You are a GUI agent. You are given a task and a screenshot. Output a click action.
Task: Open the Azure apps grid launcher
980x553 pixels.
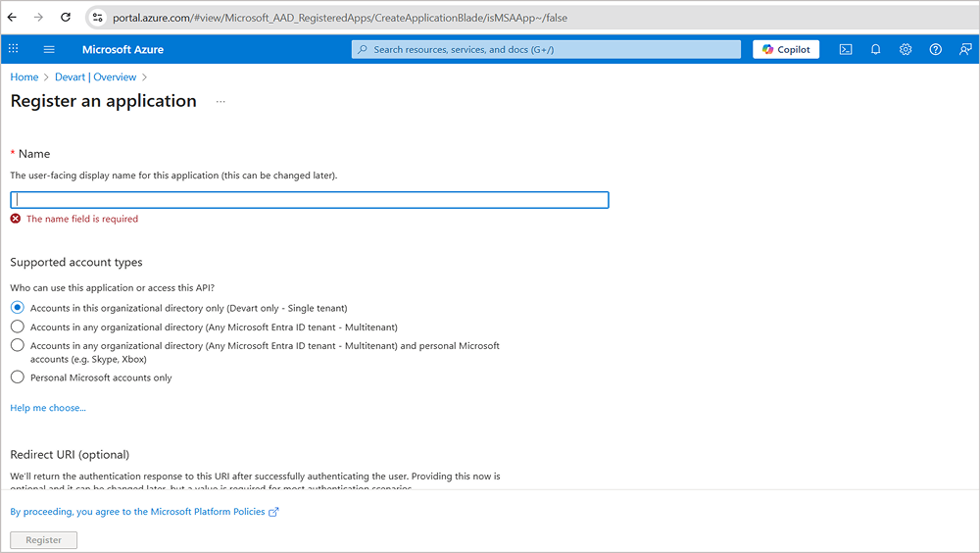[x=13, y=49]
